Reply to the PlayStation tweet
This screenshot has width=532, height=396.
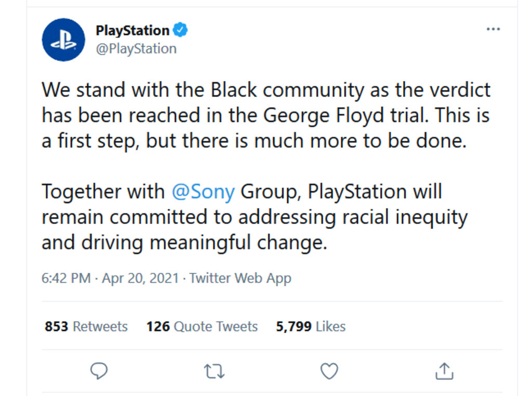(99, 371)
